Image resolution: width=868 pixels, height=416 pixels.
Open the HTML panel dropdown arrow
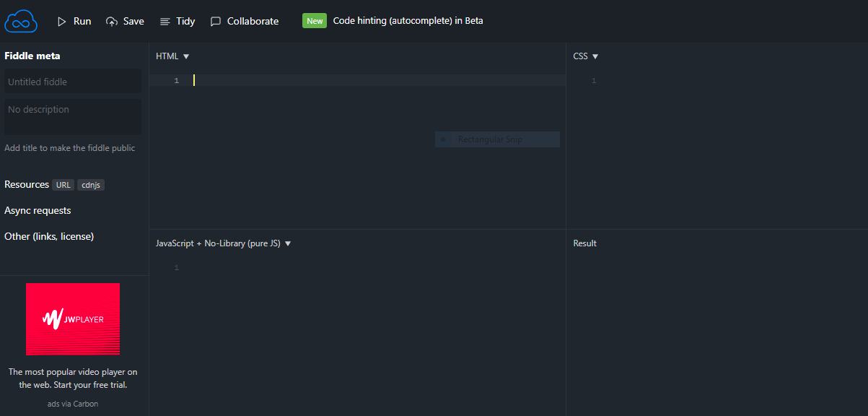186,56
